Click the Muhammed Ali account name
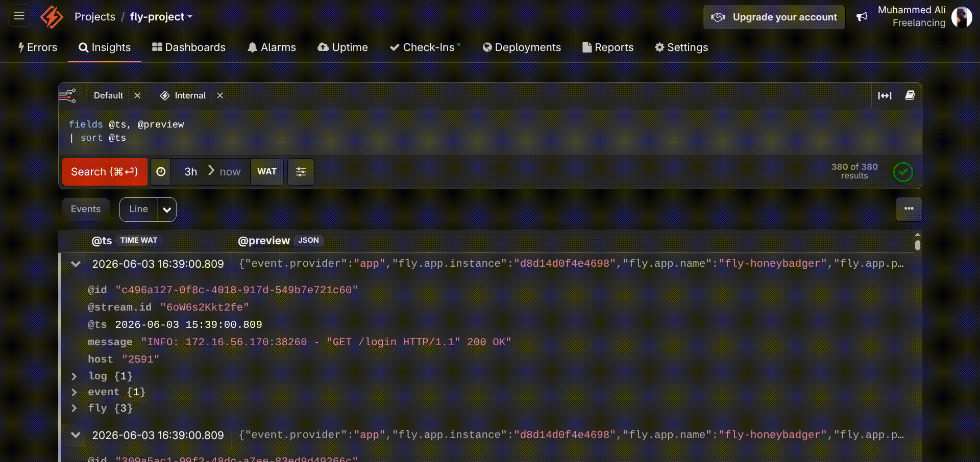Screen dimensions: 980x462 tap(912, 10)
